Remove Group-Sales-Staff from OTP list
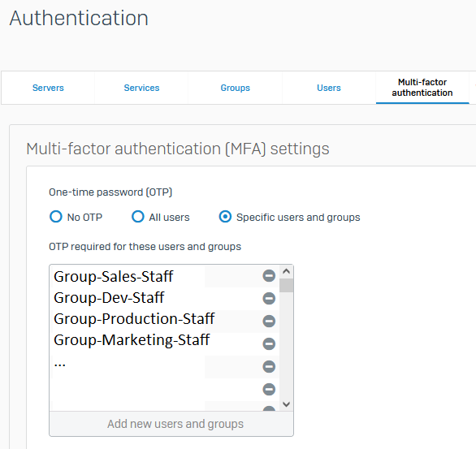The image size is (476, 449). tap(269, 276)
